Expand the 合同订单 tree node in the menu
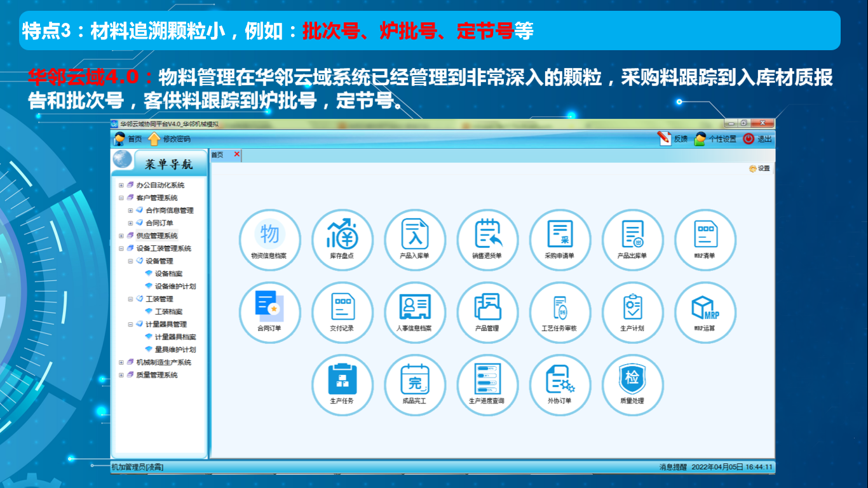 [130, 223]
